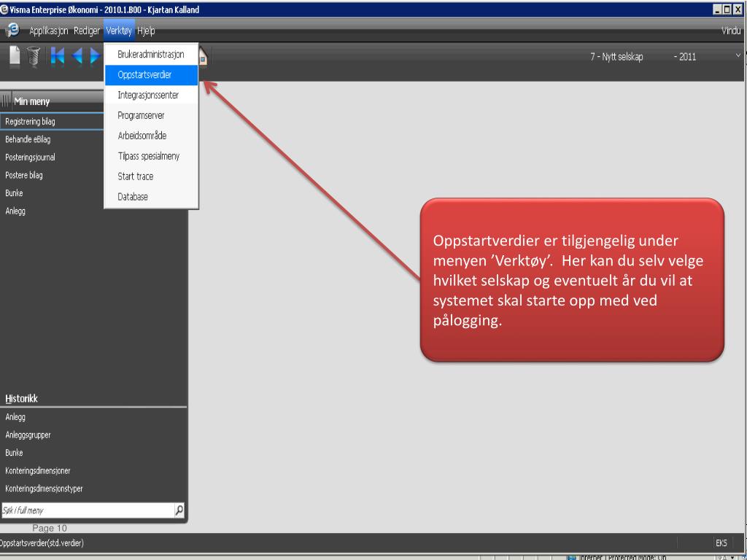Go to next record blue arrow
The image size is (747, 560).
pos(95,56)
